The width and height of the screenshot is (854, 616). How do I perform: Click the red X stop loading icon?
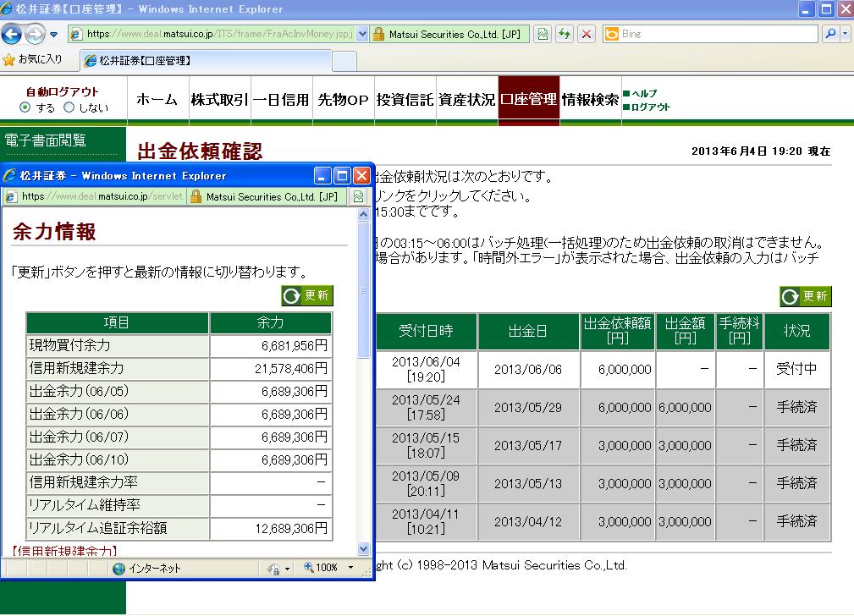(x=587, y=35)
